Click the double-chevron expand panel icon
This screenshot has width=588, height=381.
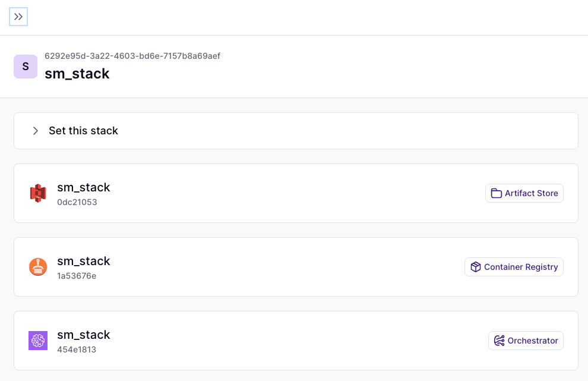pos(18,17)
